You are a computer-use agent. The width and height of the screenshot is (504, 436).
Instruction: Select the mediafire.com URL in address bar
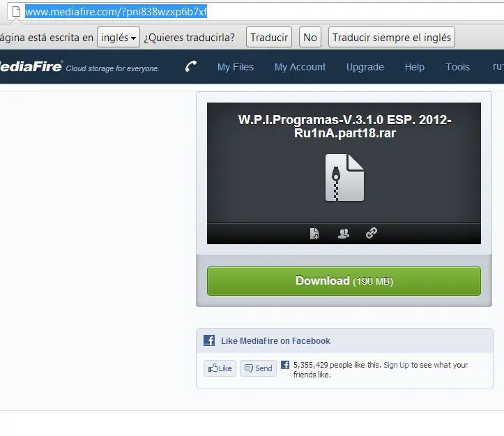[x=116, y=12]
